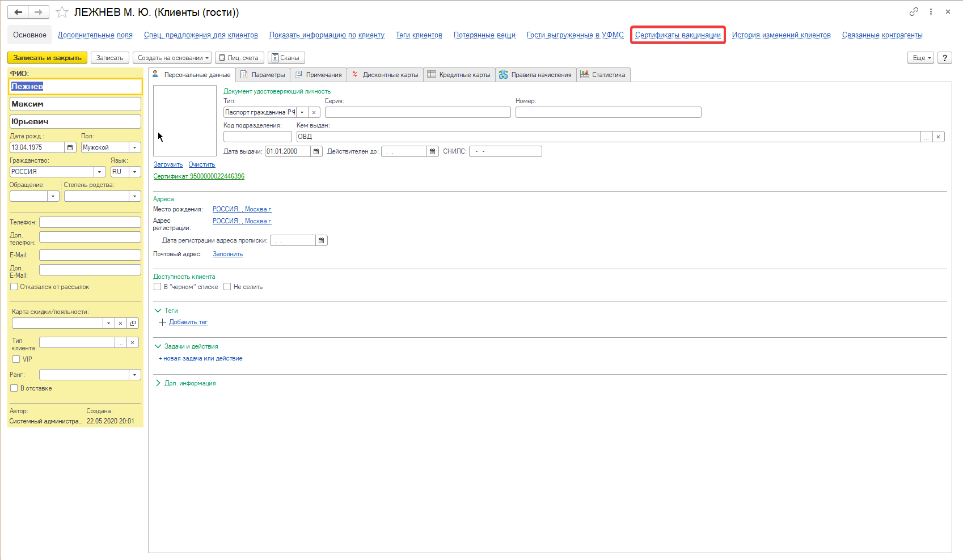The width and height of the screenshot is (963, 560).
Task: Clear the document type field
Action: click(314, 112)
